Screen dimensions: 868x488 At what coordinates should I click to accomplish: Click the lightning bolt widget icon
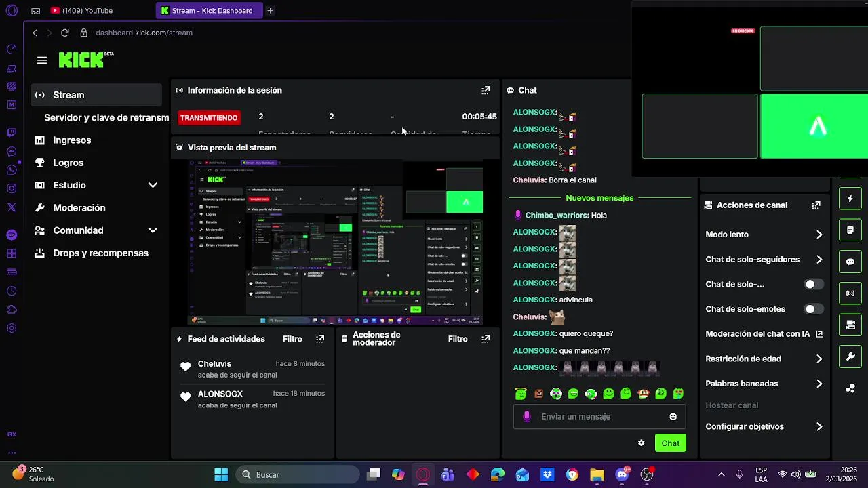(x=850, y=199)
